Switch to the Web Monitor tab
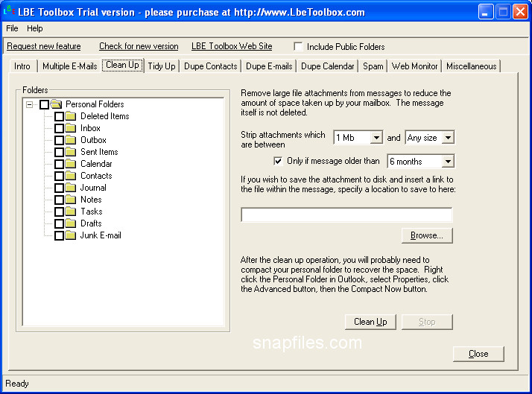This screenshot has height=394, width=532. 414,66
